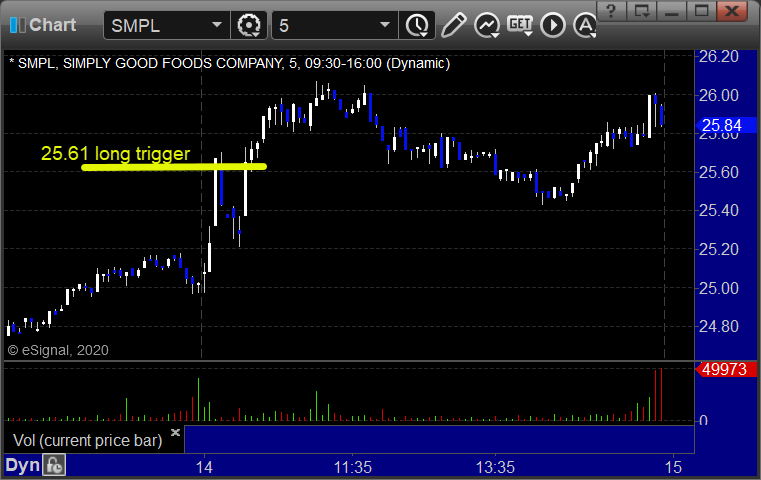Click the 25.20 price axis label
Screen dimensions: 761x480
(719, 249)
